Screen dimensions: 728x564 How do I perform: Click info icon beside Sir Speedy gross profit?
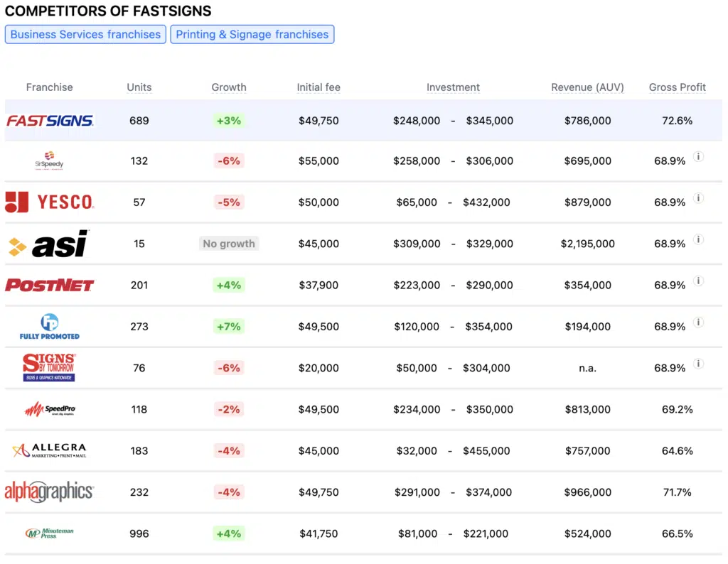pyautogui.click(x=698, y=157)
